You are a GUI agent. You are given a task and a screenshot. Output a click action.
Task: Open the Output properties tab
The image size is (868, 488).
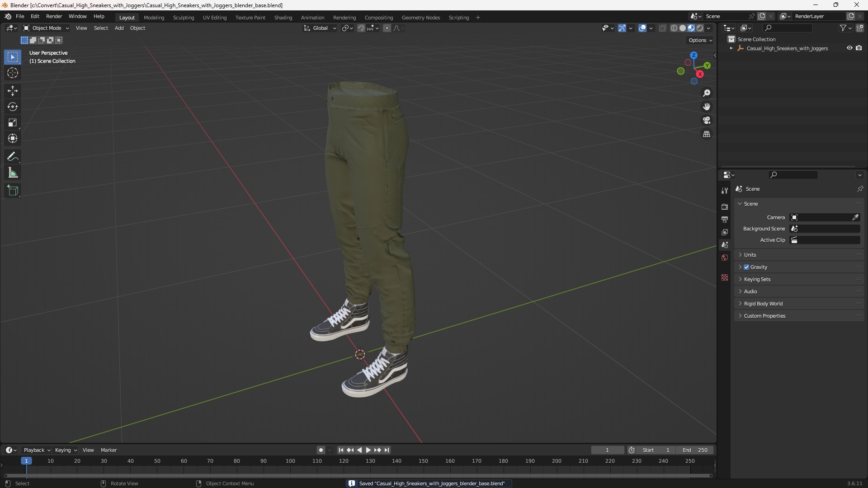click(x=725, y=219)
